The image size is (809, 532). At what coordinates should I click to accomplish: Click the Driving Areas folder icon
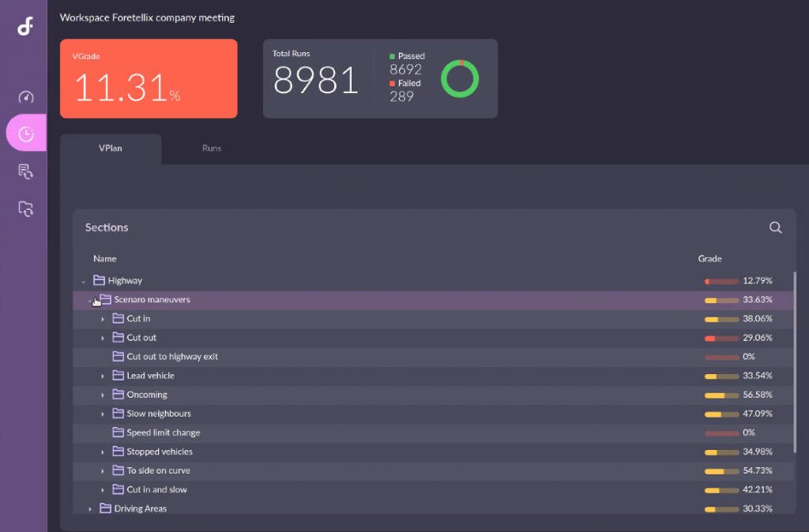click(x=105, y=508)
